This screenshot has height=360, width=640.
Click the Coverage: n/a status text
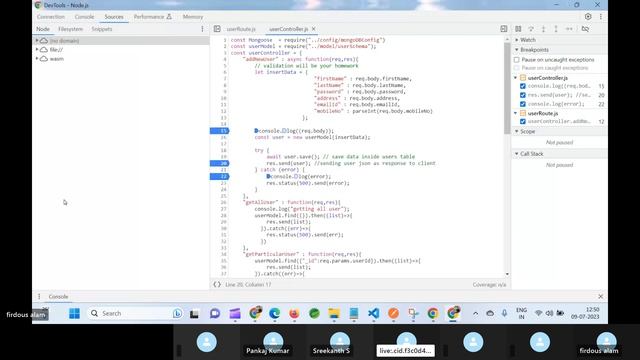[489, 284]
